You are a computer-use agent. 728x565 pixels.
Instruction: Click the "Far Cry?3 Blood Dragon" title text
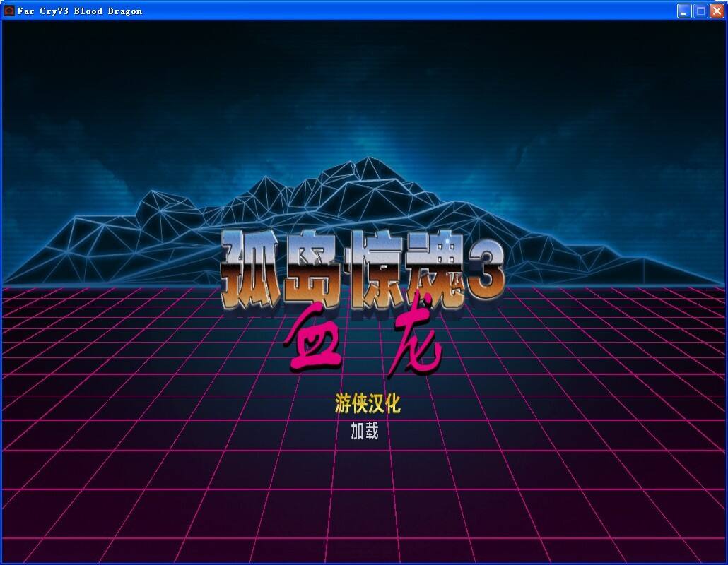coord(79,11)
